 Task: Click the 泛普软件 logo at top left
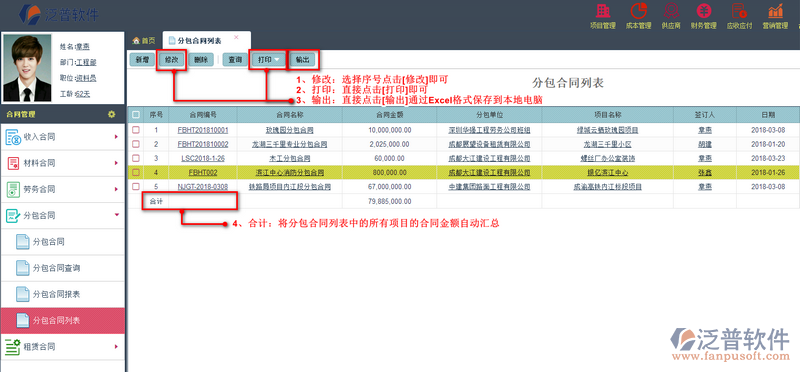59,14
